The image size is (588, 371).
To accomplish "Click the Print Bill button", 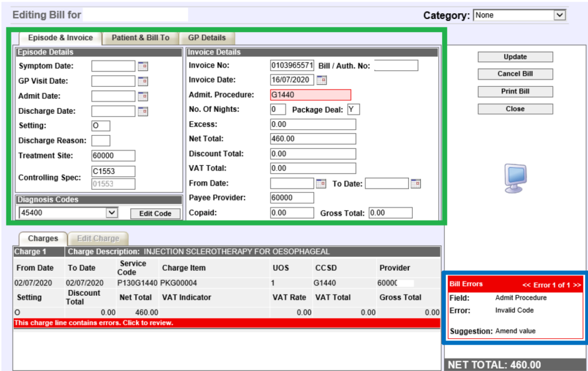I will (515, 91).
